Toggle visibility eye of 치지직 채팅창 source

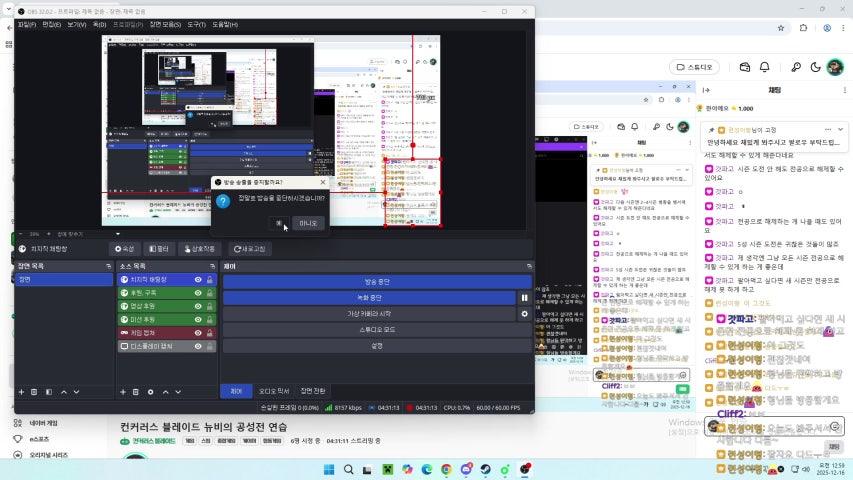pos(198,279)
